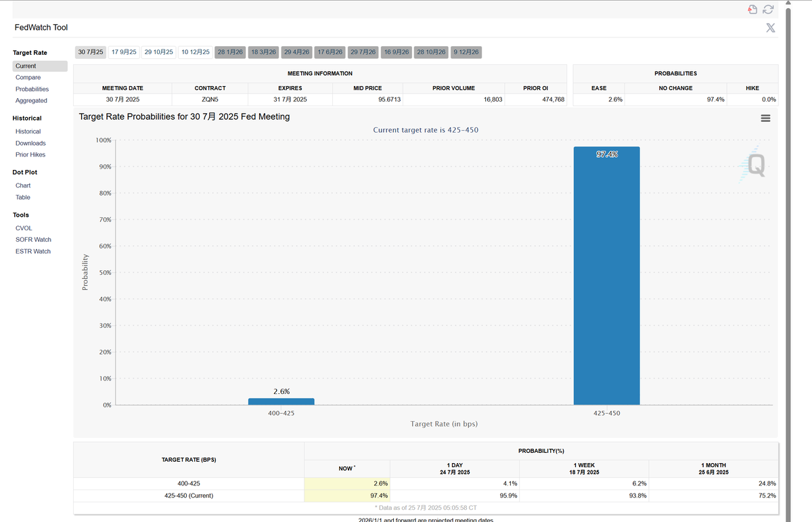Open Downloads in the sidebar
Screen dimensions: 812x522
tap(30, 143)
